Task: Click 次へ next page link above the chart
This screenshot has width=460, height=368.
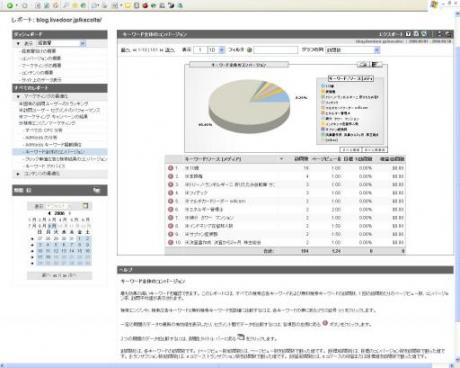Action: click(x=170, y=50)
